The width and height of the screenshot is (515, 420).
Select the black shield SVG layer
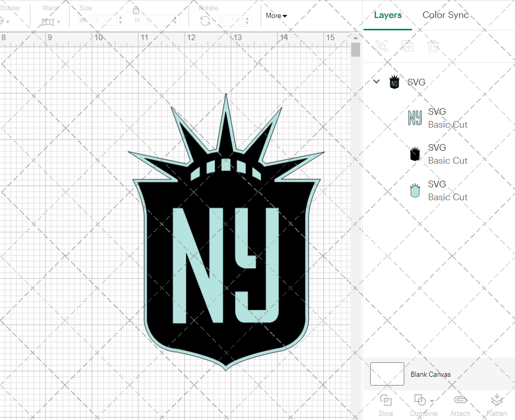(438, 154)
